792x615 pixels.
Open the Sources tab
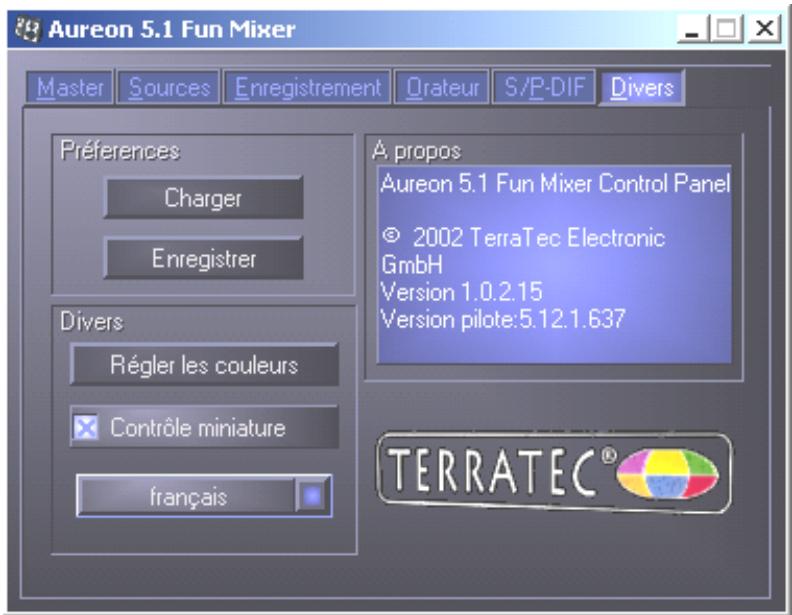pyautogui.click(x=169, y=87)
